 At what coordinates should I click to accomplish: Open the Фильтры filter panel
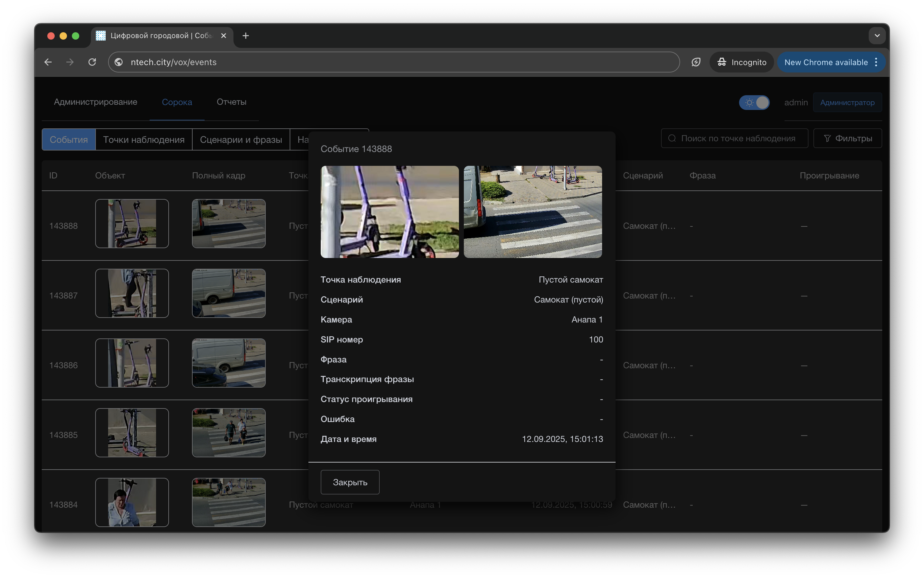click(x=848, y=139)
